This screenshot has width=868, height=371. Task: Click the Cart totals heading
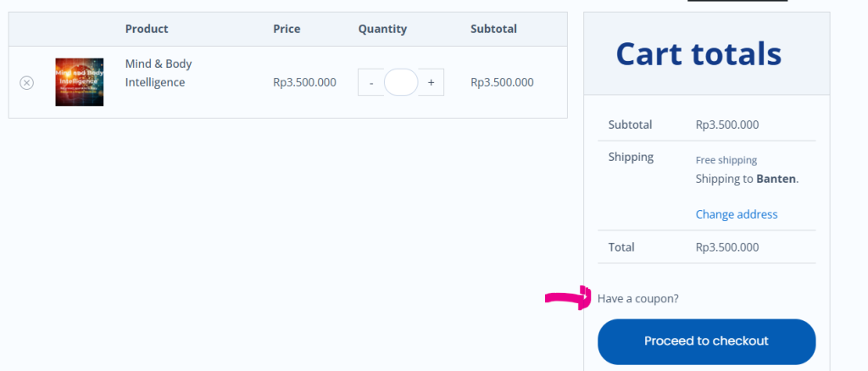click(x=698, y=53)
